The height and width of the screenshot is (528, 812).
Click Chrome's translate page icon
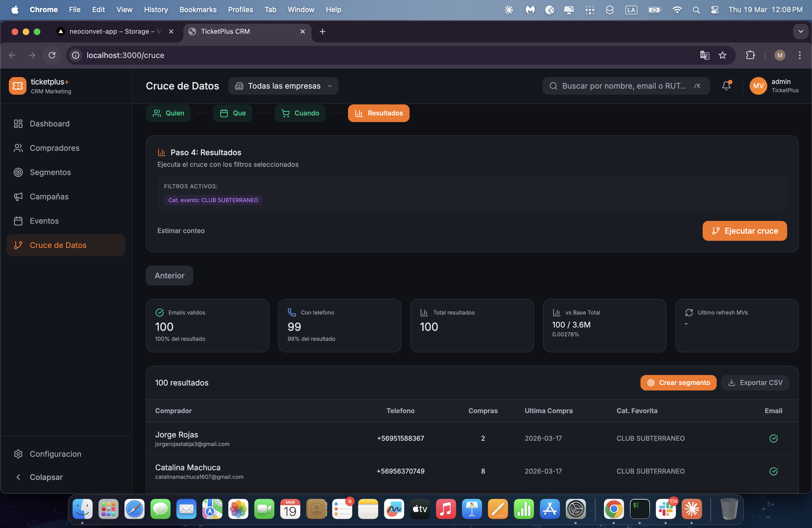(704, 55)
